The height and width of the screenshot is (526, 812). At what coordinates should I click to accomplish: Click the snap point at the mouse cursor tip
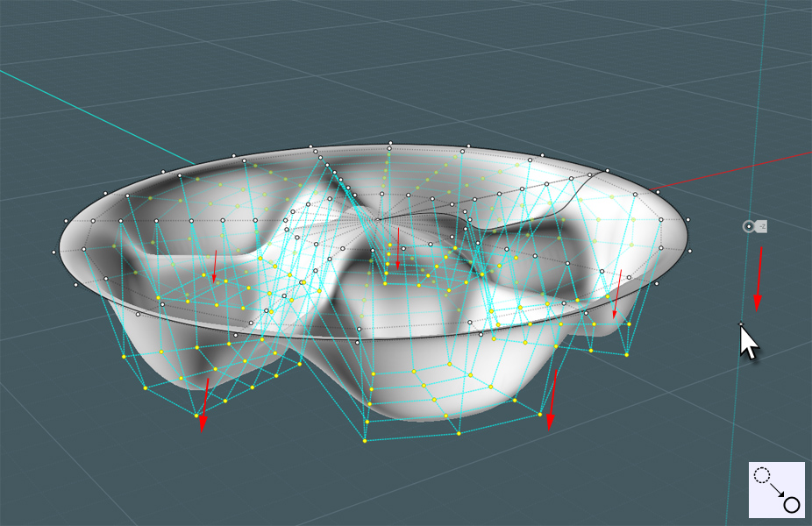click(x=741, y=324)
